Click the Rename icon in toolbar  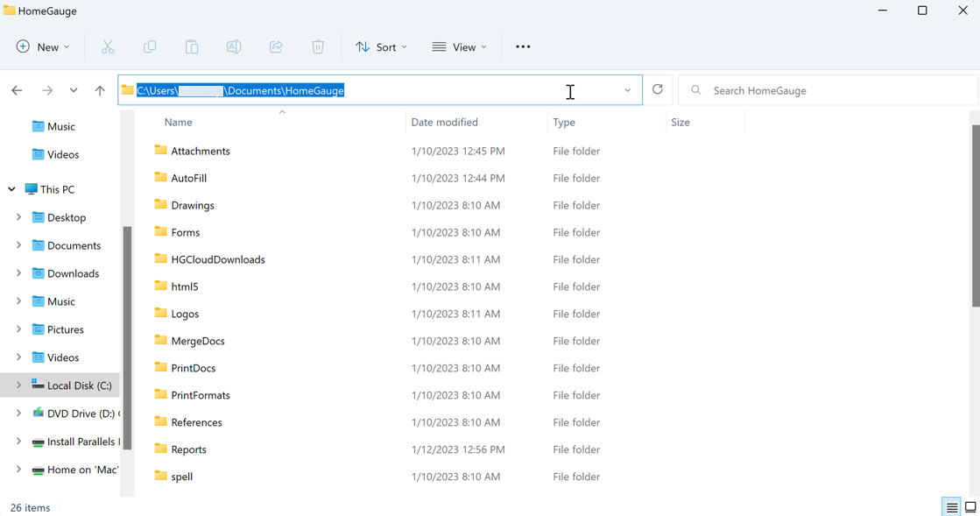click(234, 47)
